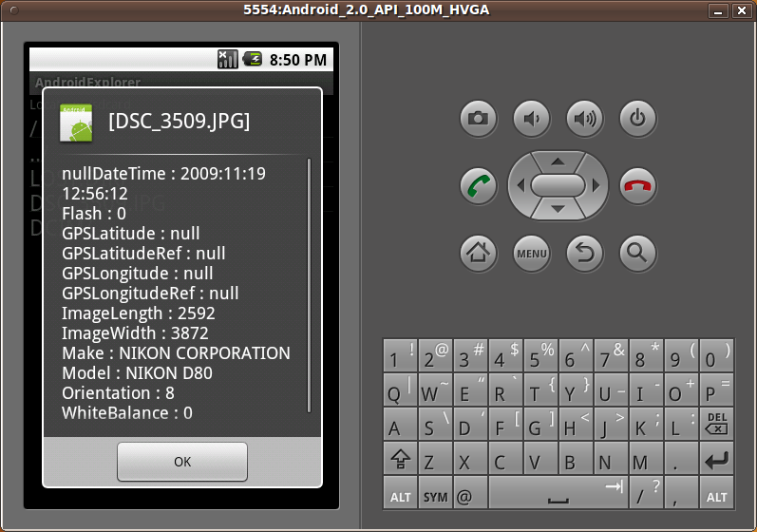Click the dialog's vertical scrollbar
The width and height of the screenshot is (757, 532).
click(x=309, y=285)
